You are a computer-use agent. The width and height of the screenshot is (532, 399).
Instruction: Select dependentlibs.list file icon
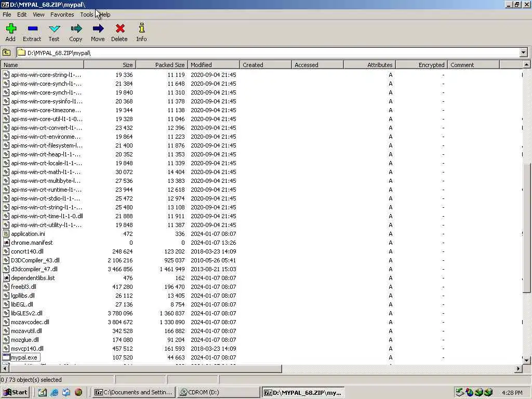tap(6, 278)
